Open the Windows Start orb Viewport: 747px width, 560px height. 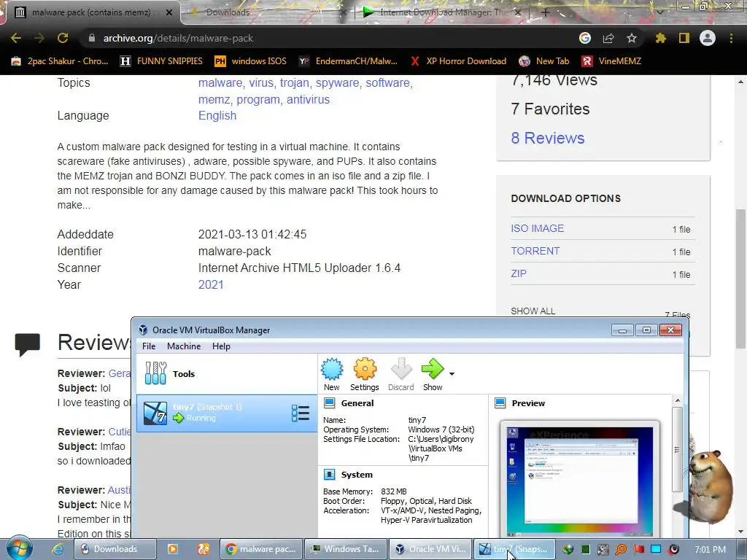click(x=20, y=548)
